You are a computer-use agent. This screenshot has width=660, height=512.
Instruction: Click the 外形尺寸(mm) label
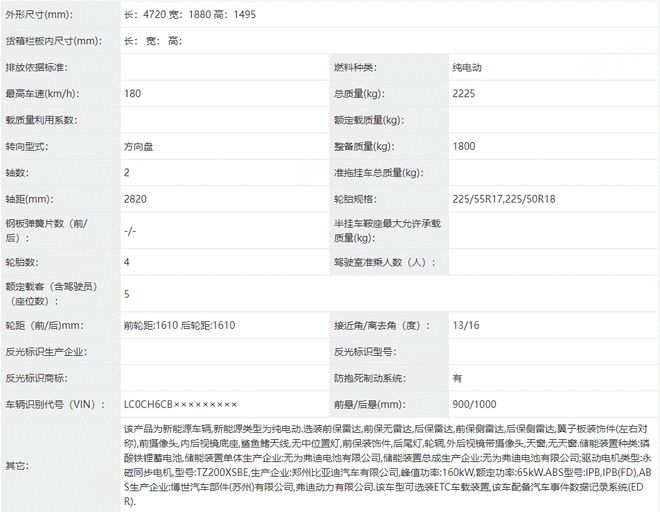[39, 14]
